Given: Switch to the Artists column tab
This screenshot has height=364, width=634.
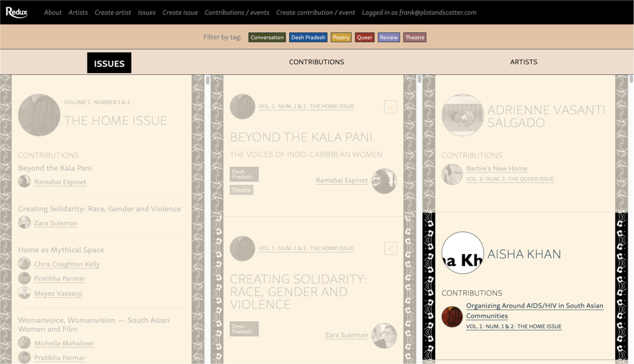Looking at the screenshot, I should [523, 62].
